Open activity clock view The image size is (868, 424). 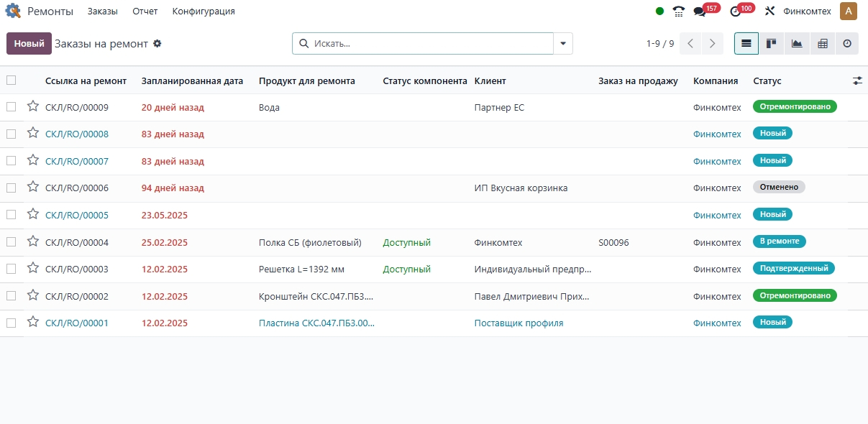click(847, 44)
